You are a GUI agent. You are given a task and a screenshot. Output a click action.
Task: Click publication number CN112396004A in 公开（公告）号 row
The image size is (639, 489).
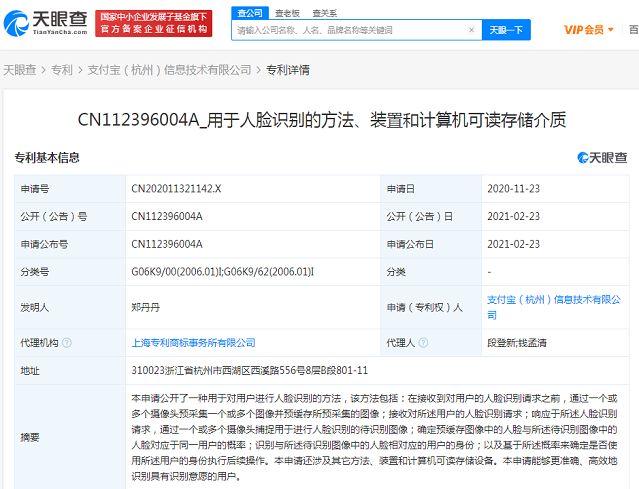167,216
